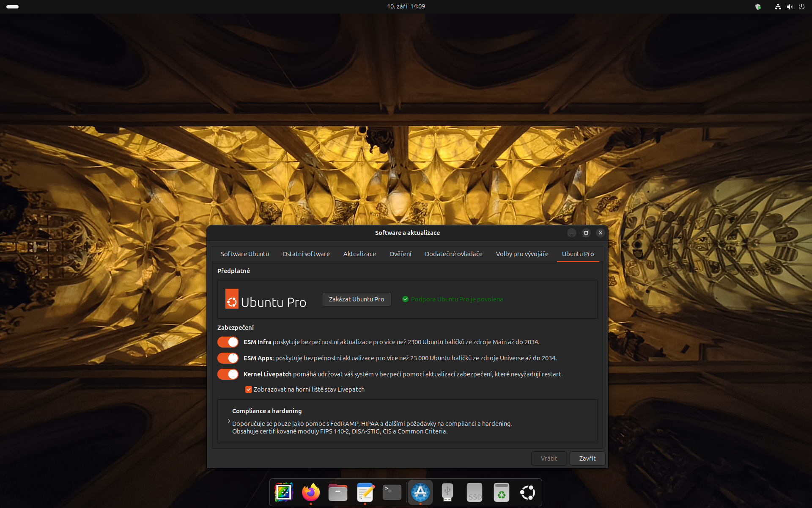Click the Software & Updates dock icon

(x=420, y=492)
